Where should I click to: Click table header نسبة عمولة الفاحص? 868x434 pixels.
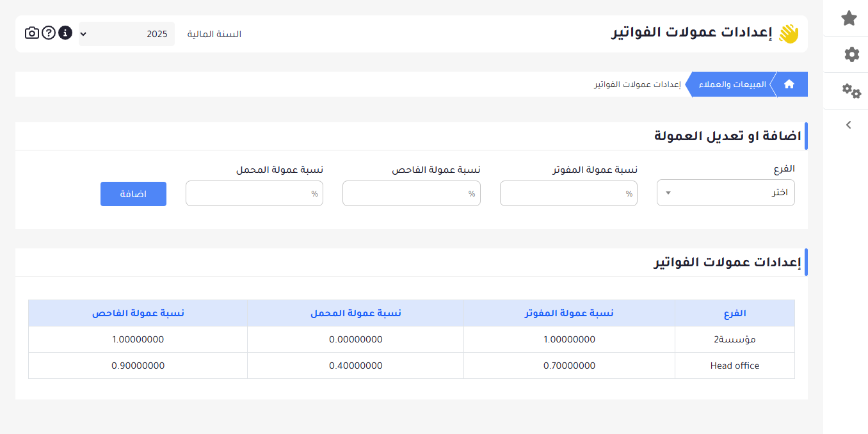[x=138, y=313]
